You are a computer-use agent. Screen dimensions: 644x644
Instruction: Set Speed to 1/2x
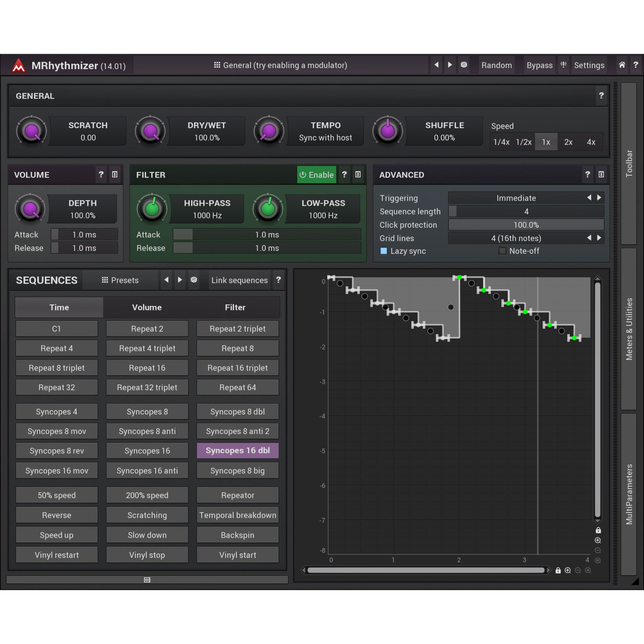[x=524, y=142]
